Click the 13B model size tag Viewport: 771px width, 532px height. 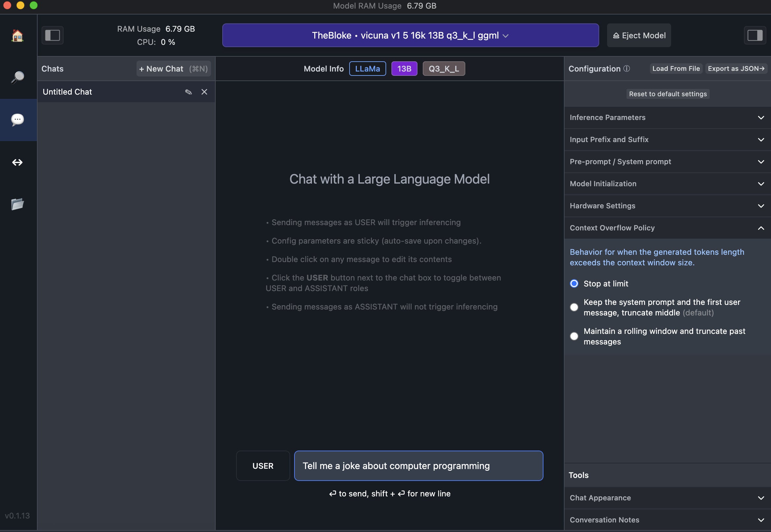point(404,69)
